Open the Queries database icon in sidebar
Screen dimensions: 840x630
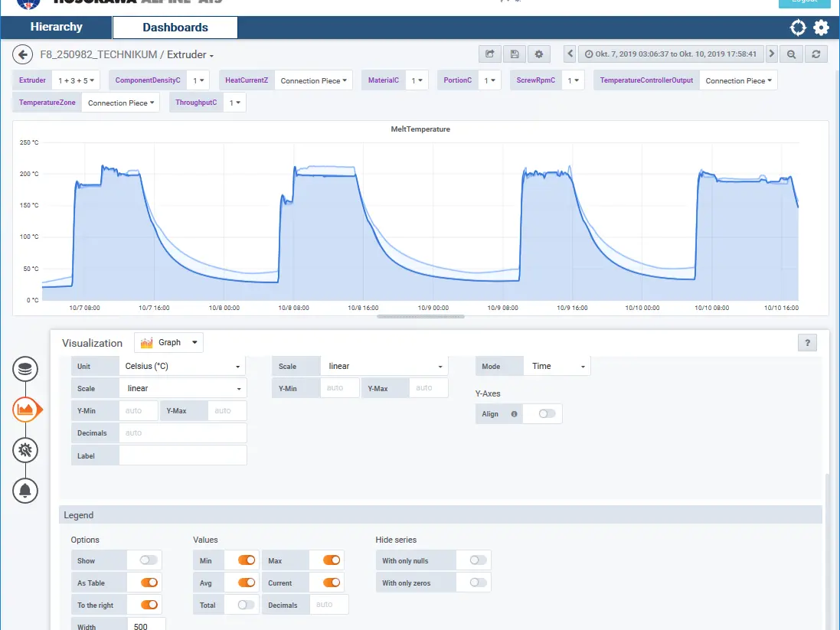25,369
